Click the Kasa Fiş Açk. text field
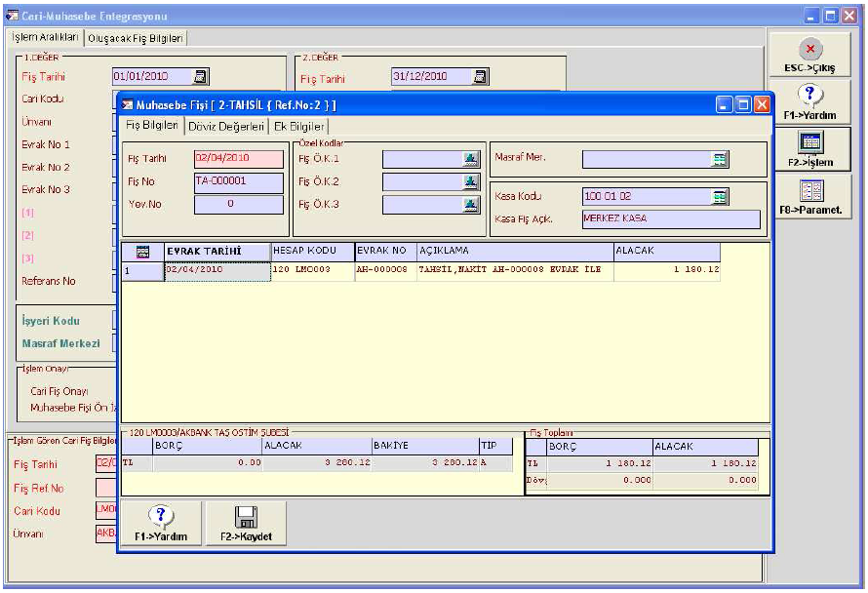Screen dimensions: 868x593 point(670,219)
